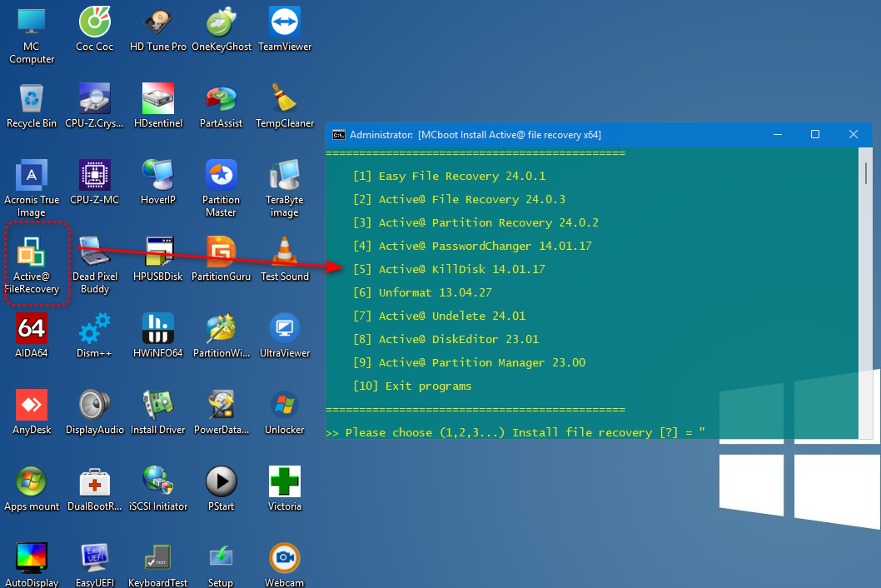Open HWiNFO64 hardware info

(157, 329)
